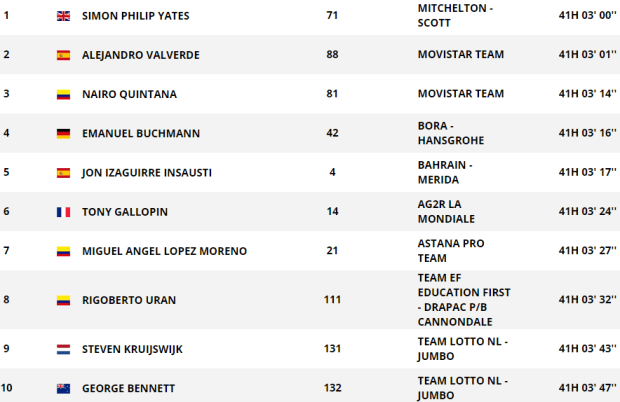This screenshot has width=620, height=402.
Task: Click the Spanish flag next to Alejandro Valverde
Action: 64,55
